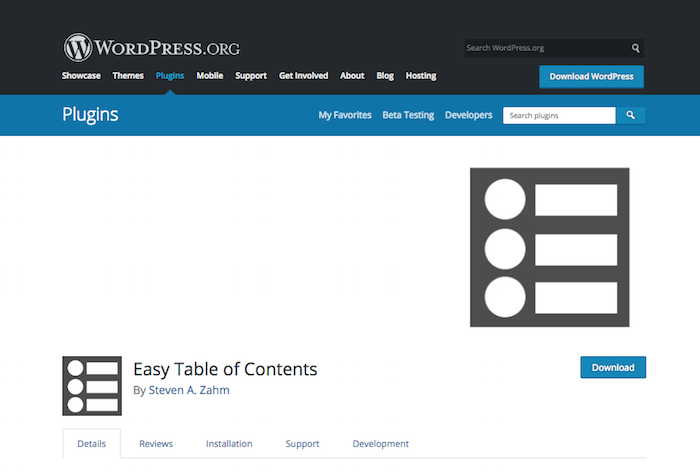Select Plugins in the top navigation
Image resolution: width=700 pixels, height=475 pixels.
(170, 75)
